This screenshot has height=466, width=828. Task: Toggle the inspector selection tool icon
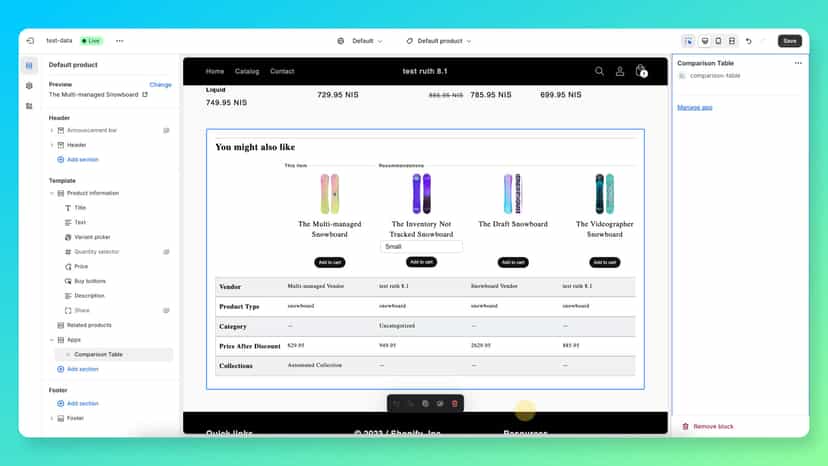pyautogui.click(x=688, y=41)
